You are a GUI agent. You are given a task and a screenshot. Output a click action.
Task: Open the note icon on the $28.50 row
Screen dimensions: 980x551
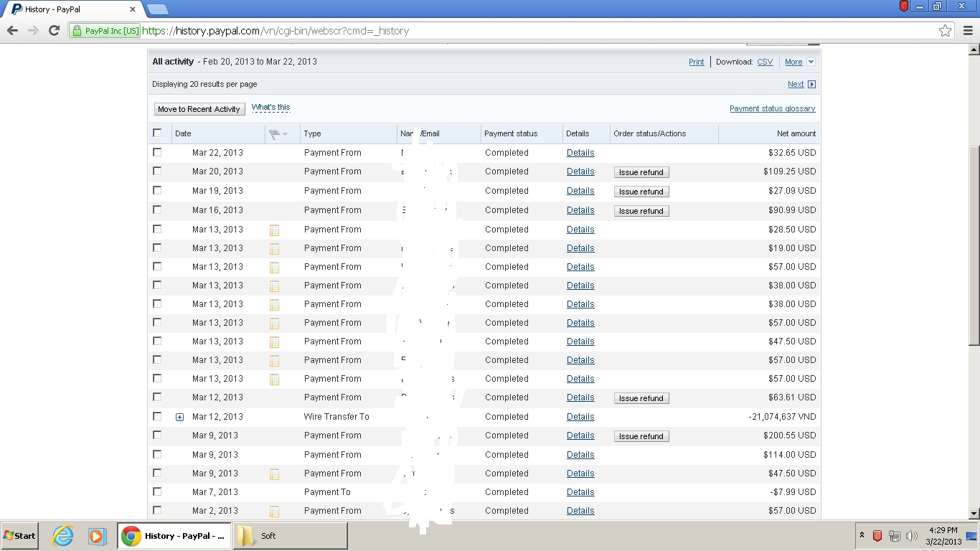(x=274, y=230)
